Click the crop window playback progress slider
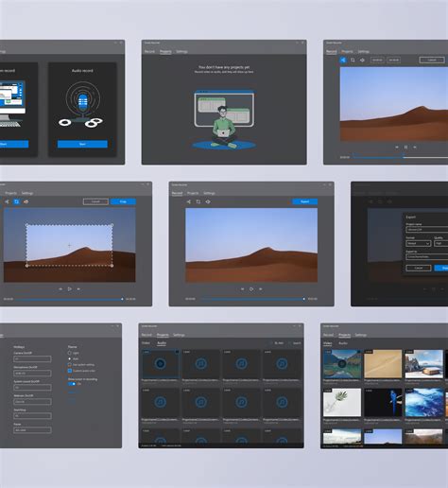448x488 pixels. [x=69, y=299]
